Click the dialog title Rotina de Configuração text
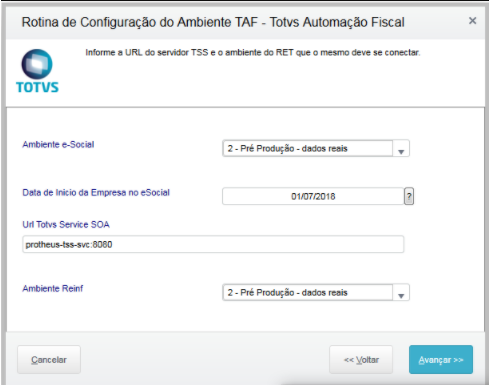The image size is (491, 386). pos(213,22)
